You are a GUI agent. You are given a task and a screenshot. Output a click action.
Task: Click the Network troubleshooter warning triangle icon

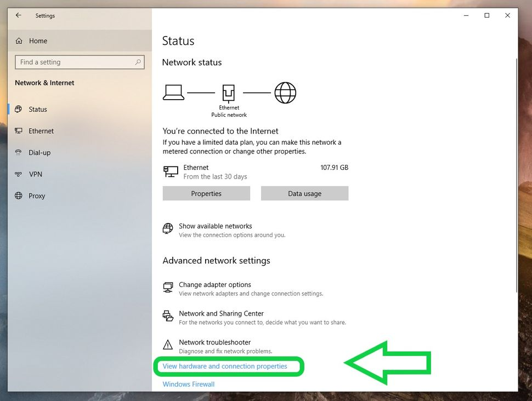pos(168,345)
